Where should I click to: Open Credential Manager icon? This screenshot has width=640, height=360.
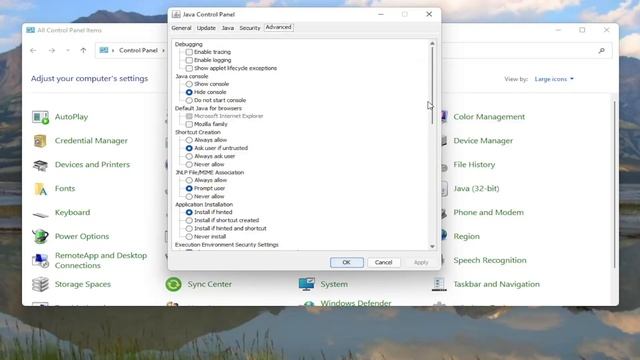(x=40, y=141)
